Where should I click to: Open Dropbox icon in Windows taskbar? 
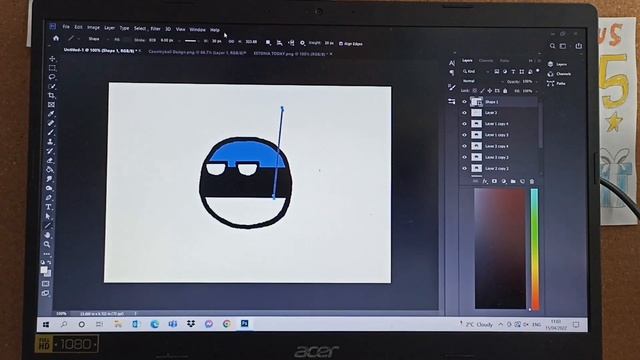tap(191, 324)
